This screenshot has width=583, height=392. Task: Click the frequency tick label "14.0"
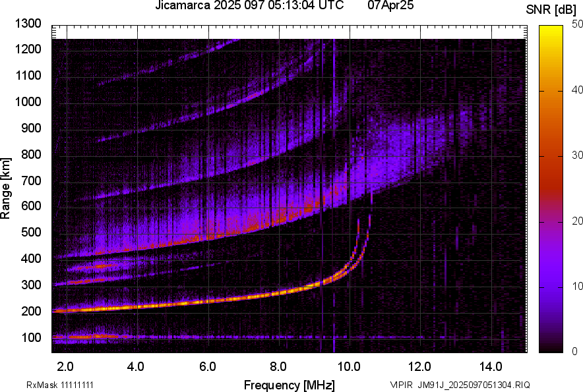coord(491,367)
